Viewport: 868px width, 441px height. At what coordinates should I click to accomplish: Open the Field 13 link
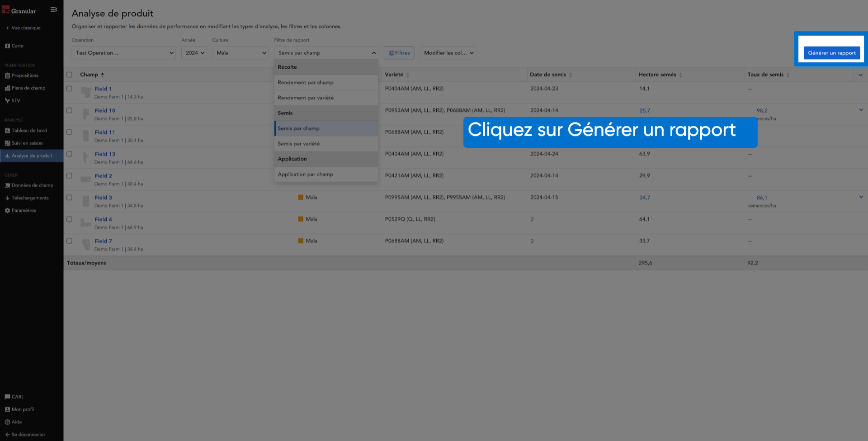tap(105, 154)
